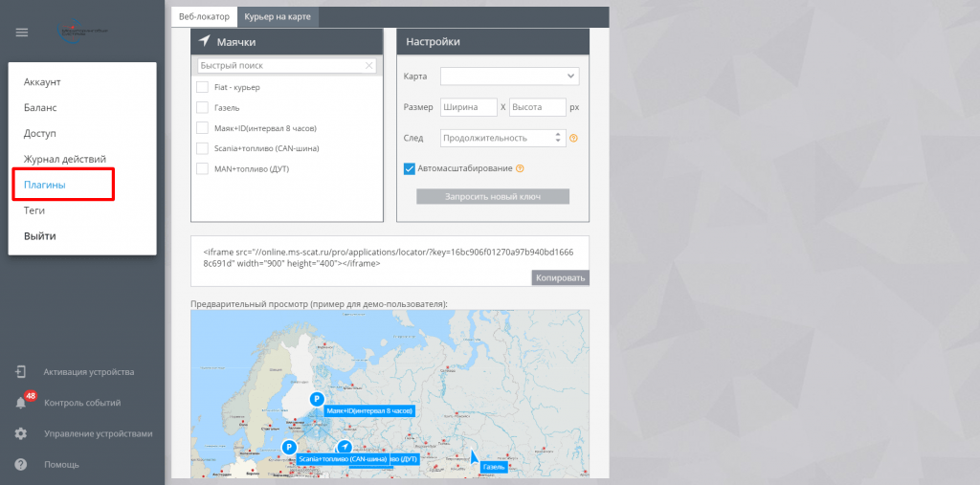Click the help question mark icon
980x485 pixels.
point(20,464)
